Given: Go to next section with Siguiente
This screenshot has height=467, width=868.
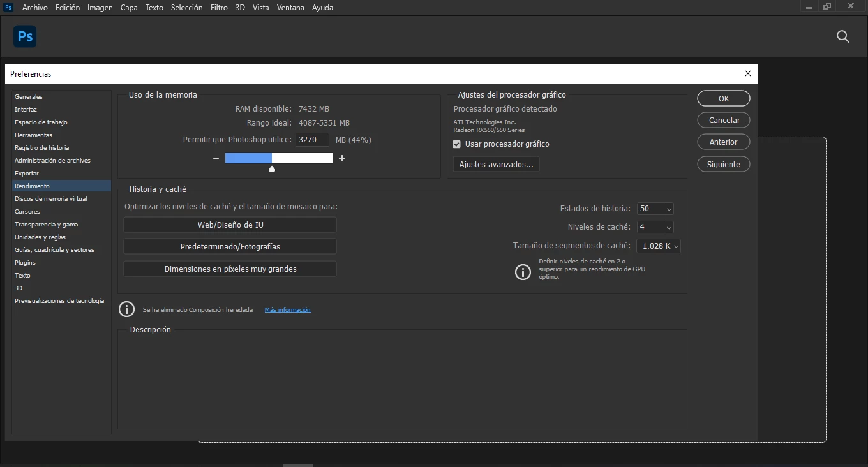Looking at the screenshot, I should (724, 164).
